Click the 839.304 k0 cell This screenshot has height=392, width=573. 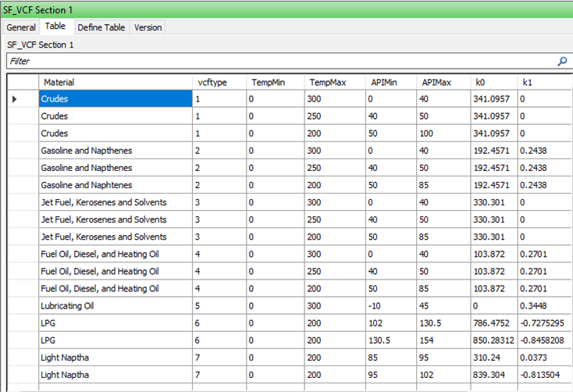(494, 375)
